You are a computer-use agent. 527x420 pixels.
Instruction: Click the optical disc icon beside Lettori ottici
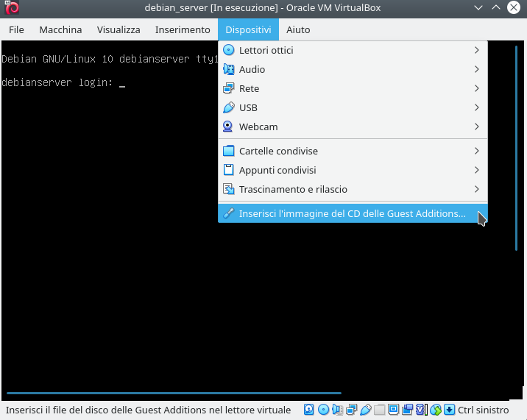(x=229, y=50)
